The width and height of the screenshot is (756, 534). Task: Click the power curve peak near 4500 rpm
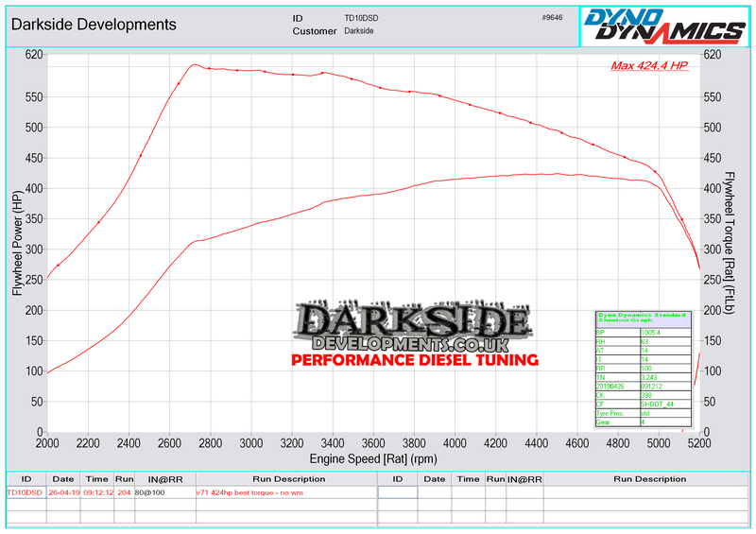[557, 174]
